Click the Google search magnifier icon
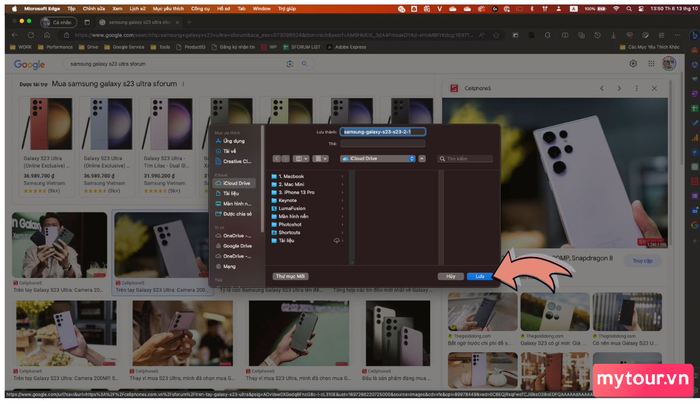 click(x=304, y=64)
